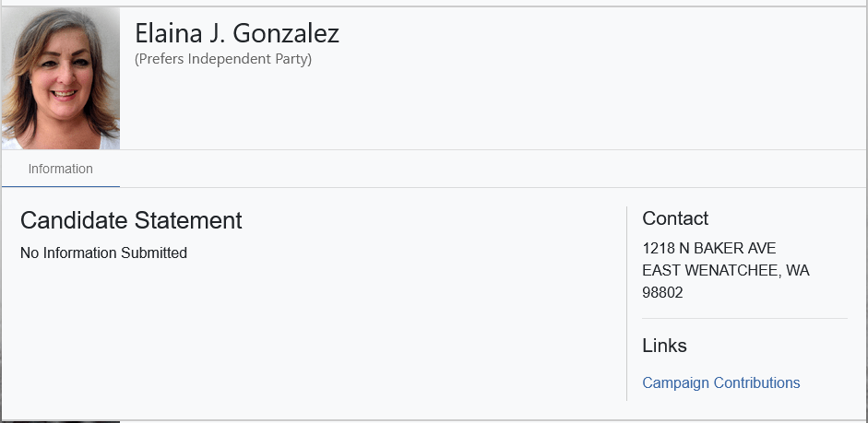This screenshot has width=868, height=423.
Task: Click the Links heading
Action: point(664,346)
